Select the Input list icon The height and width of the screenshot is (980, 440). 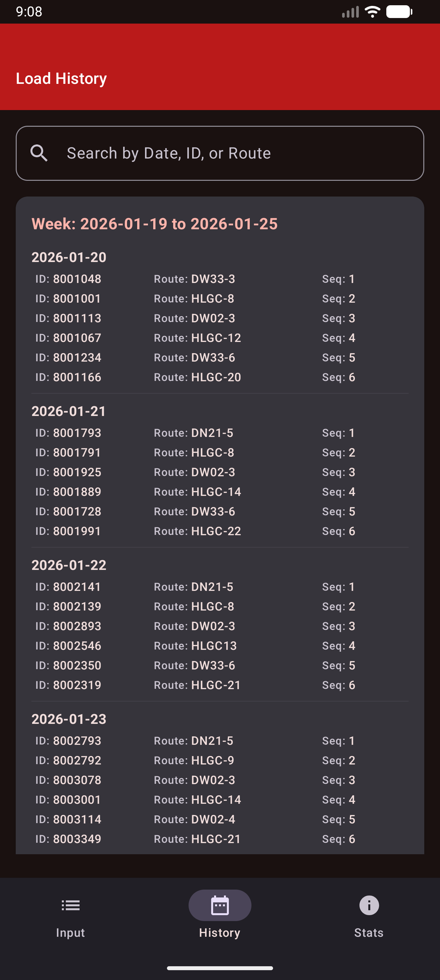[x=70, y=905]
